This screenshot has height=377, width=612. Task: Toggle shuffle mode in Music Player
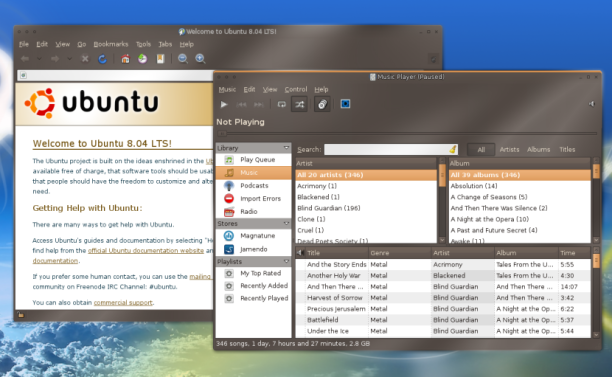coord(299,104)
